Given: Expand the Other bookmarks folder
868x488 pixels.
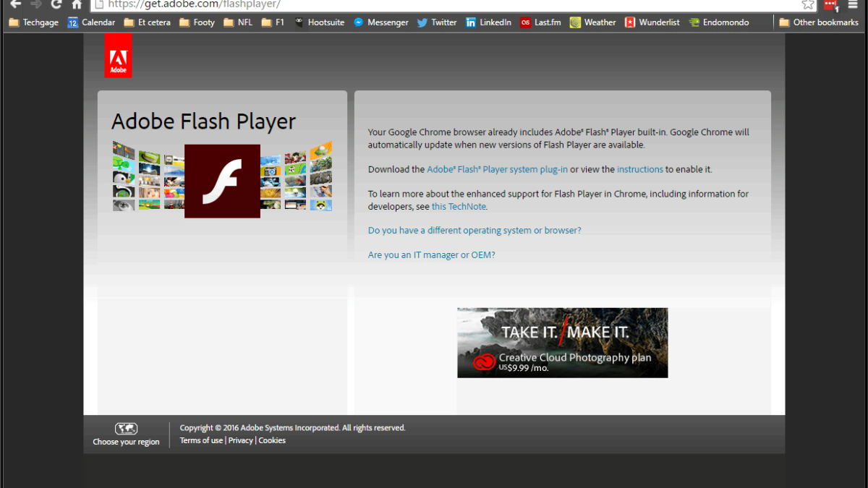Looking at the screenshot, I should pyautogui.click(x=819, y=22).
